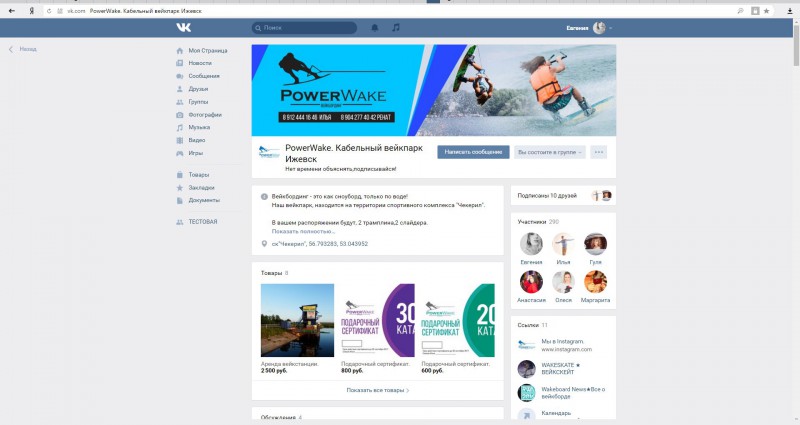
Task: Open the Календарь link
Action: click(556, 413)
